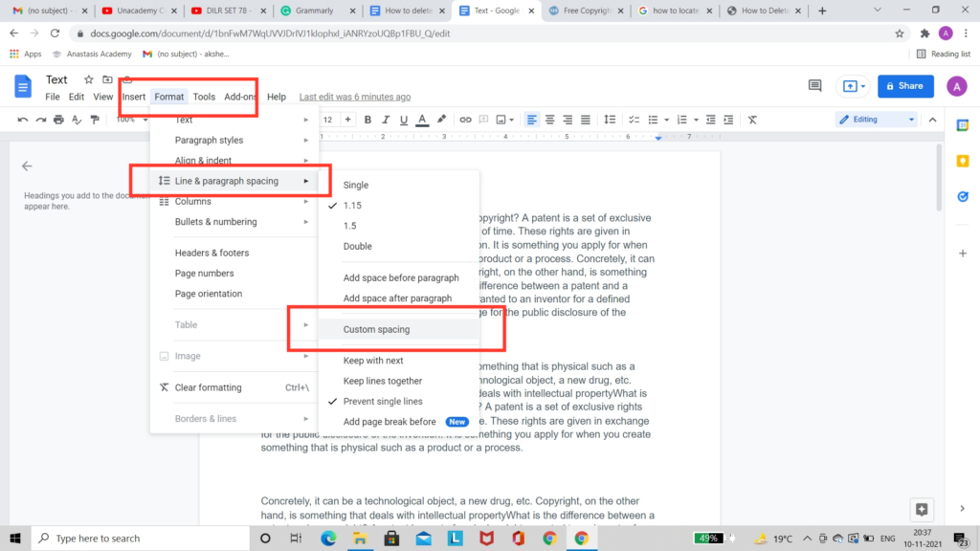Open the Tools menu

click(x=204, y=97)
